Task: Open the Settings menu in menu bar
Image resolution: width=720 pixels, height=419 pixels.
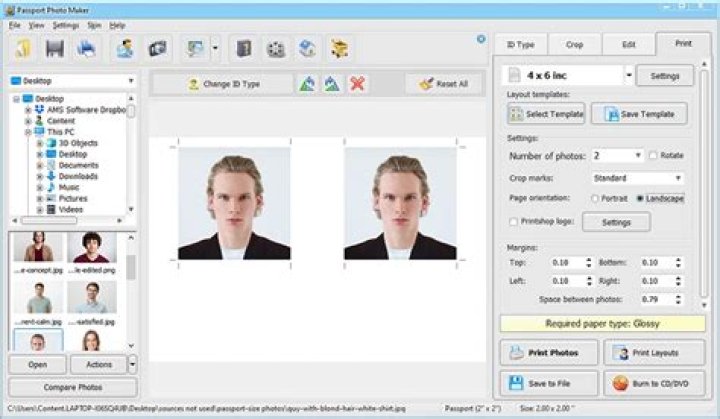Action: [x=66, y=24]
